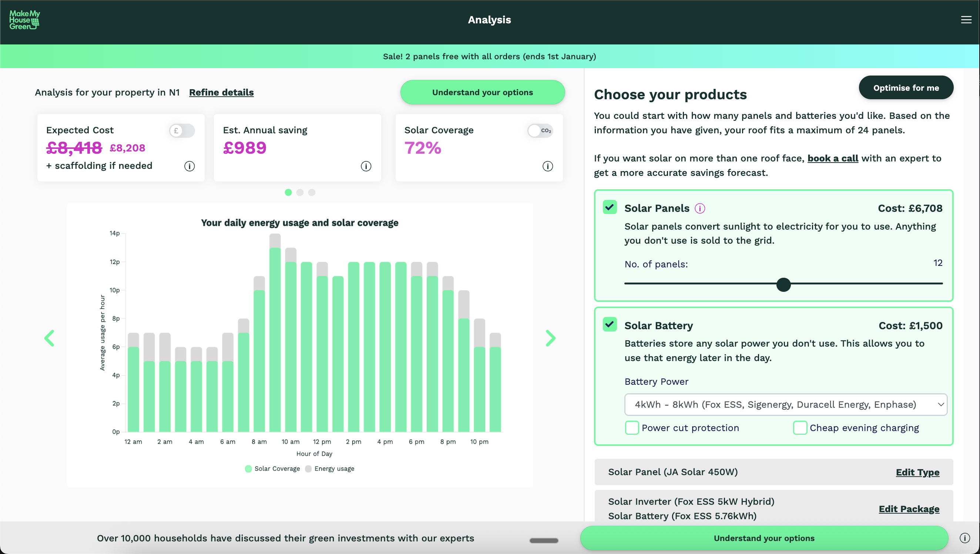Image resolution: width=980 pixels, height=554 pixels.
Task: Toggle the CO2 coverage switch
Action: [x=540, y=131]
